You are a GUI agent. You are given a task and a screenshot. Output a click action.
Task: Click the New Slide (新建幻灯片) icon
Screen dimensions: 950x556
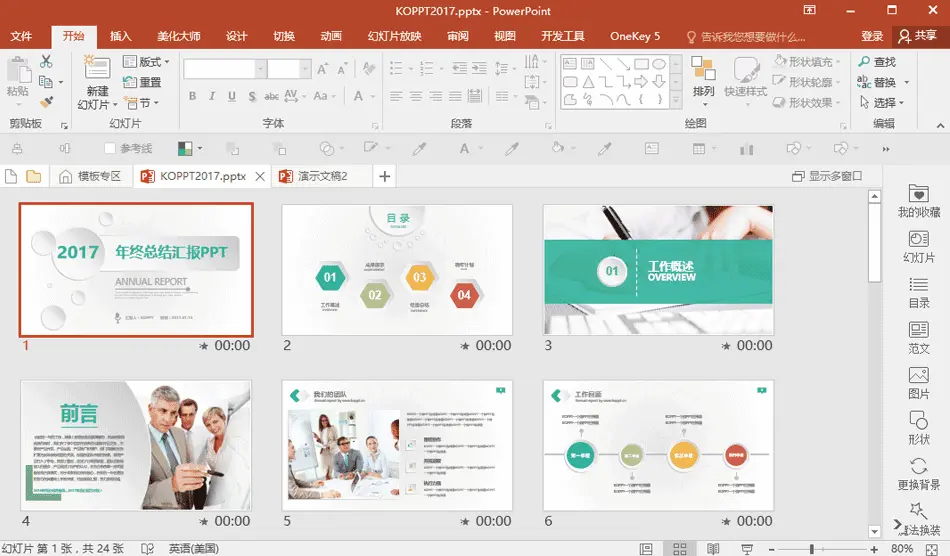97,68
